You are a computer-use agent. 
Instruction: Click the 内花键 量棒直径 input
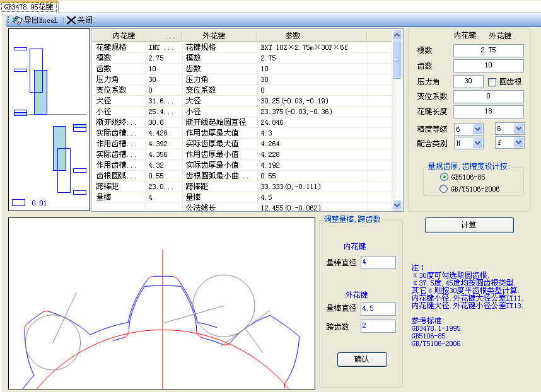click(378, 262)
